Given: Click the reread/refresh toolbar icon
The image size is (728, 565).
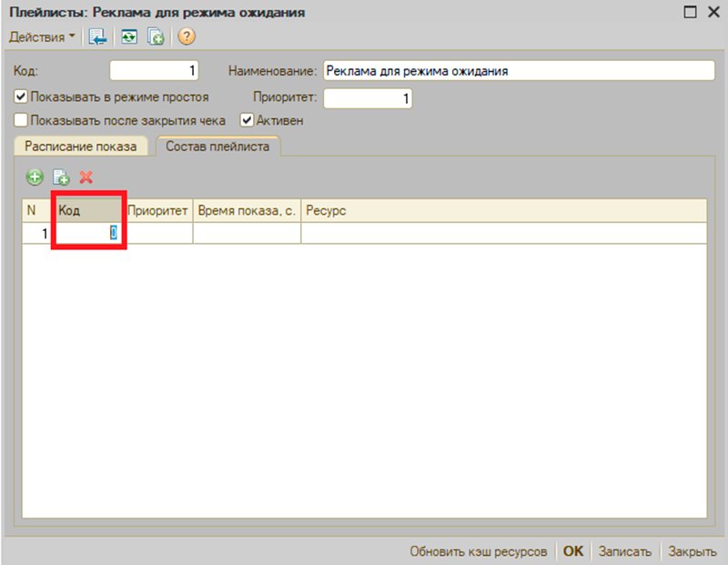Looking at the screenshot, I should pos(129,36).
